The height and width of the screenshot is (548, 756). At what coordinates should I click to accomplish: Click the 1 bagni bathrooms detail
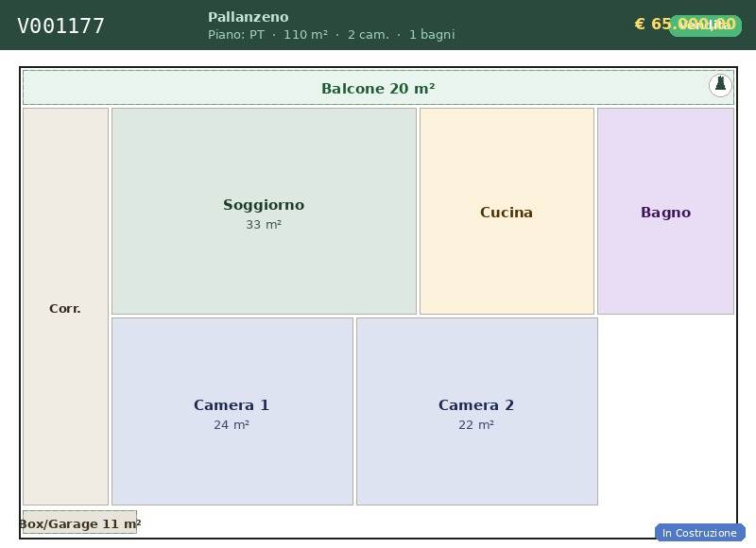click(x=432, y=35)
